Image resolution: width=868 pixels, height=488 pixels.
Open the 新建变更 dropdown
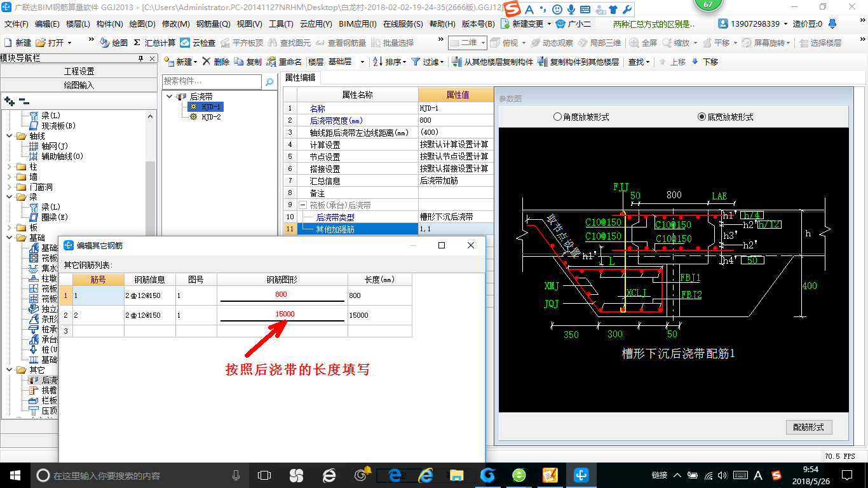point(526,24)
